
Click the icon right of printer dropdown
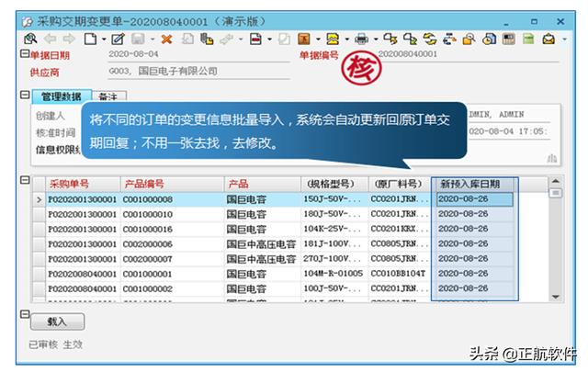[x=390, y=39]
